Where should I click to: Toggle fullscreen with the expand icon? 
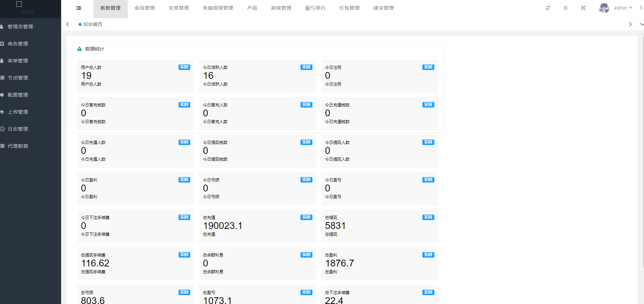click(x=583, y=8)
